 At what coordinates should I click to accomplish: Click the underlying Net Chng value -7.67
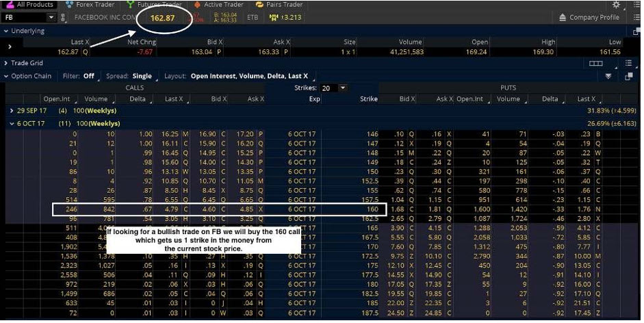[x=144, y=52]
